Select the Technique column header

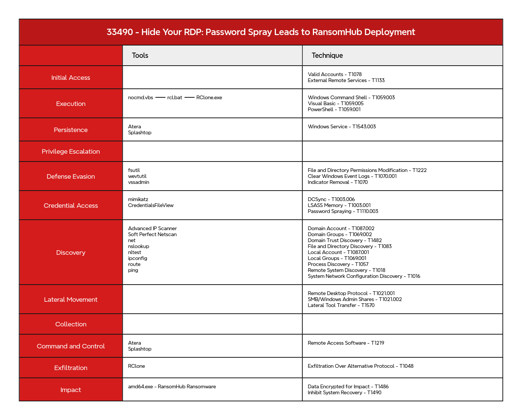327,56
